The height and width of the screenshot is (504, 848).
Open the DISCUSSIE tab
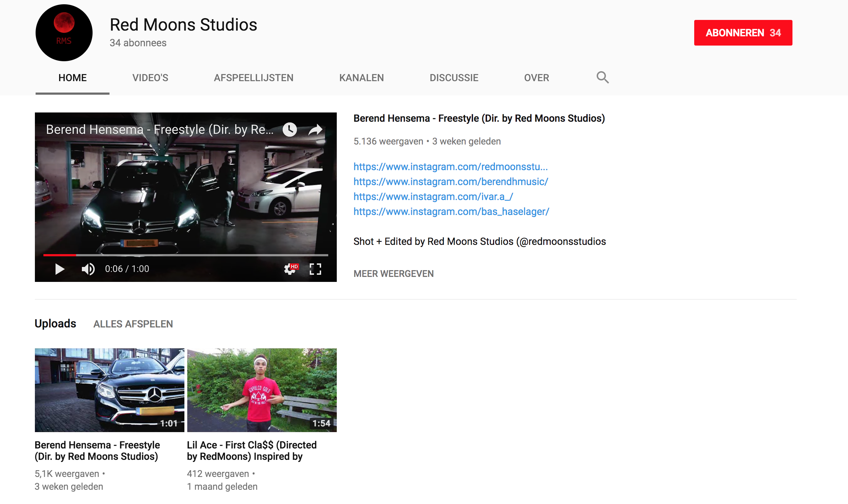(x=454, y=78)
